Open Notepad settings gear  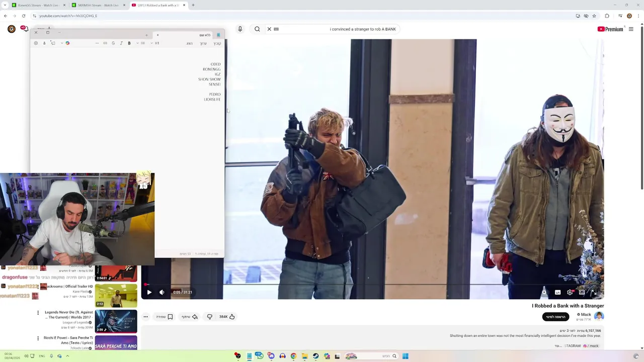click(36, 43)
